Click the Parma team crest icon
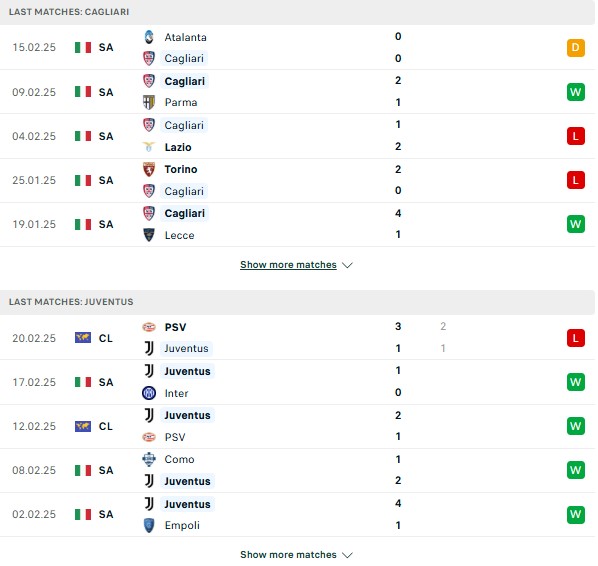 pyautogui.click(x=149, y=102)
